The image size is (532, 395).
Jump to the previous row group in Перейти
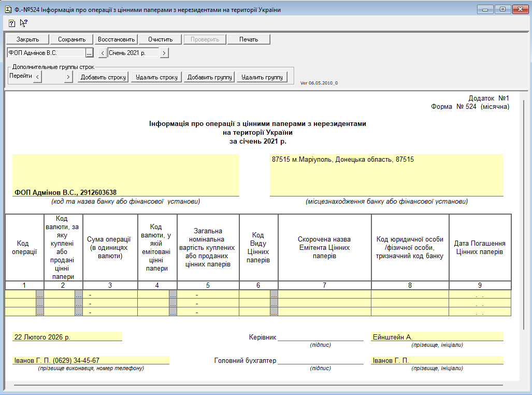point(38,77)
